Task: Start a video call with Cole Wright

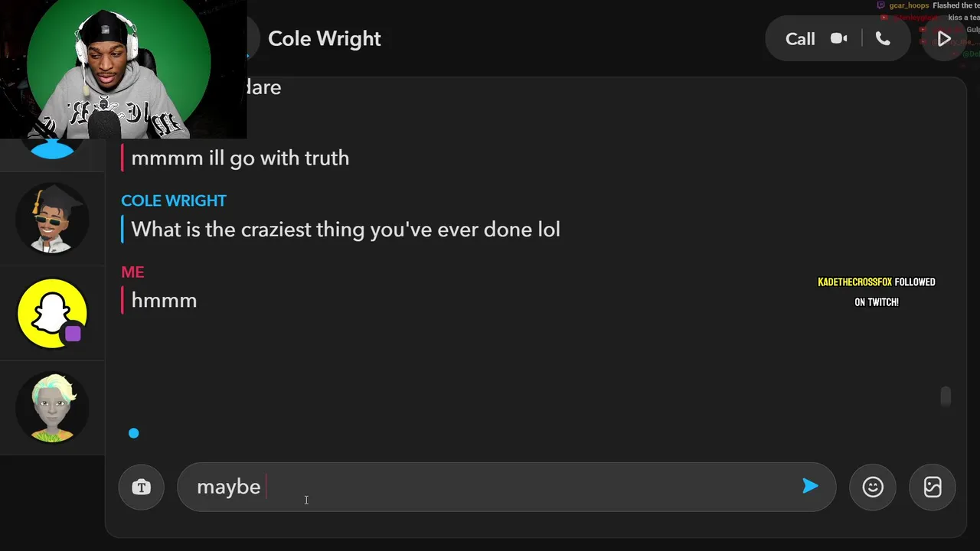Action: pos(839,38)
